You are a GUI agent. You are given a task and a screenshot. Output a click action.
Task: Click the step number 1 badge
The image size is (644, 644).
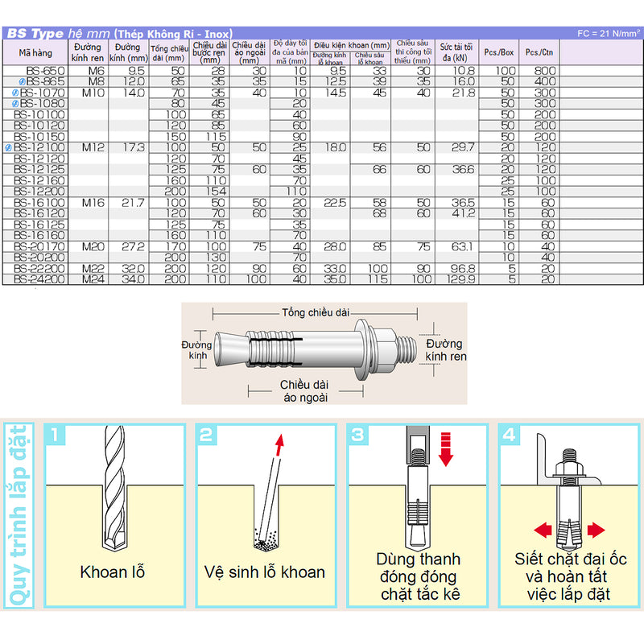click(x=54, y=436)
